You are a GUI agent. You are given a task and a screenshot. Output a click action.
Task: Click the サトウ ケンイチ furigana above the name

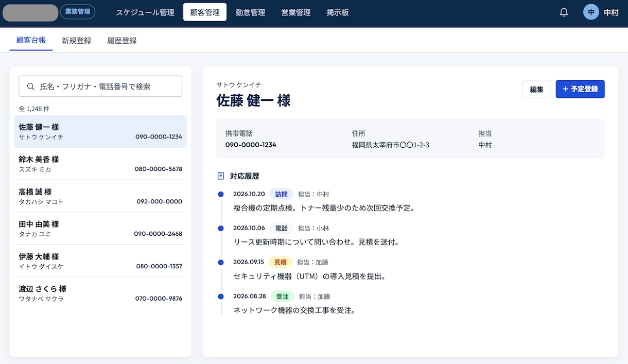pos(239,84)
